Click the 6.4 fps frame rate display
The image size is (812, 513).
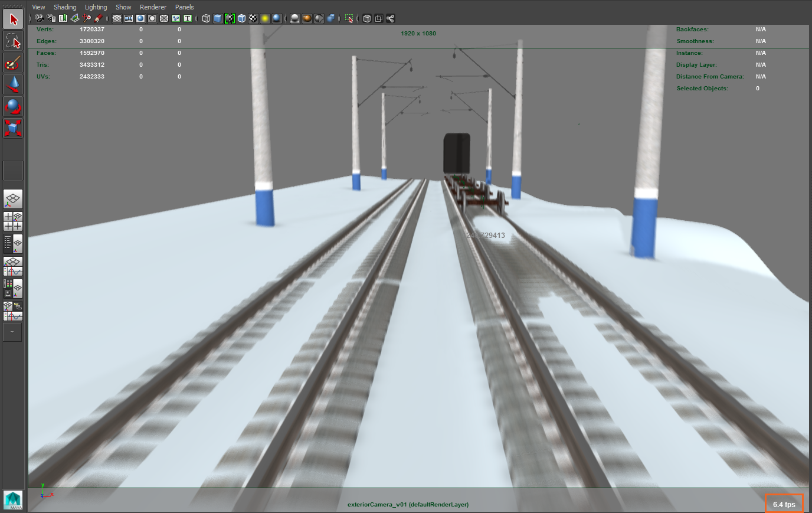tap(785, 504)
